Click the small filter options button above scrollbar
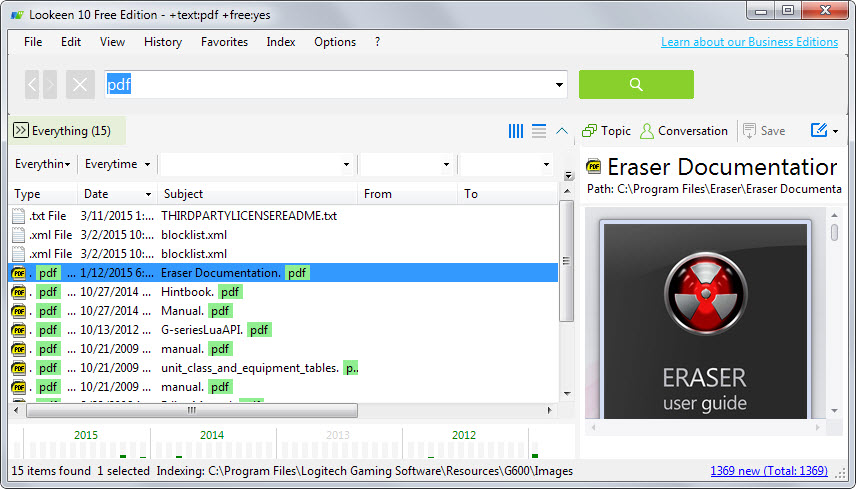This screenshot has width=856, height=489. (568, 176)
